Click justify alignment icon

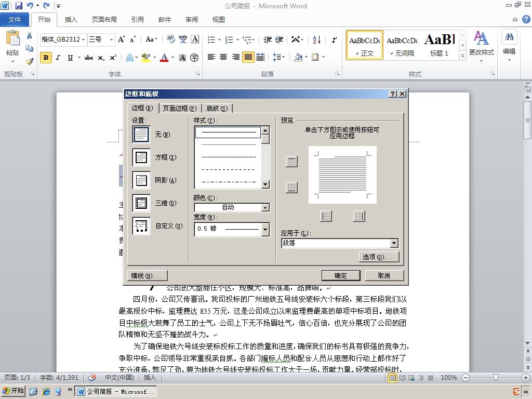point(248,57)
